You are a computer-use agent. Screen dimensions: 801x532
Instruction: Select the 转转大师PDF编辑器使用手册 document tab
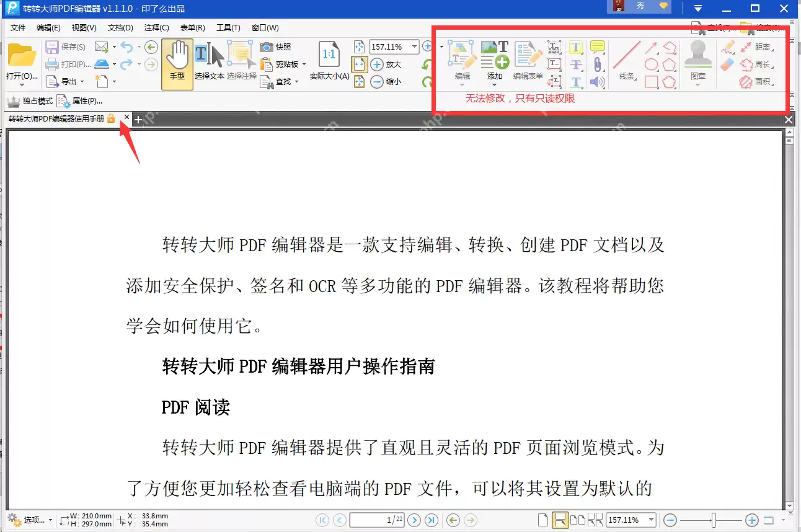click(56, 118)
